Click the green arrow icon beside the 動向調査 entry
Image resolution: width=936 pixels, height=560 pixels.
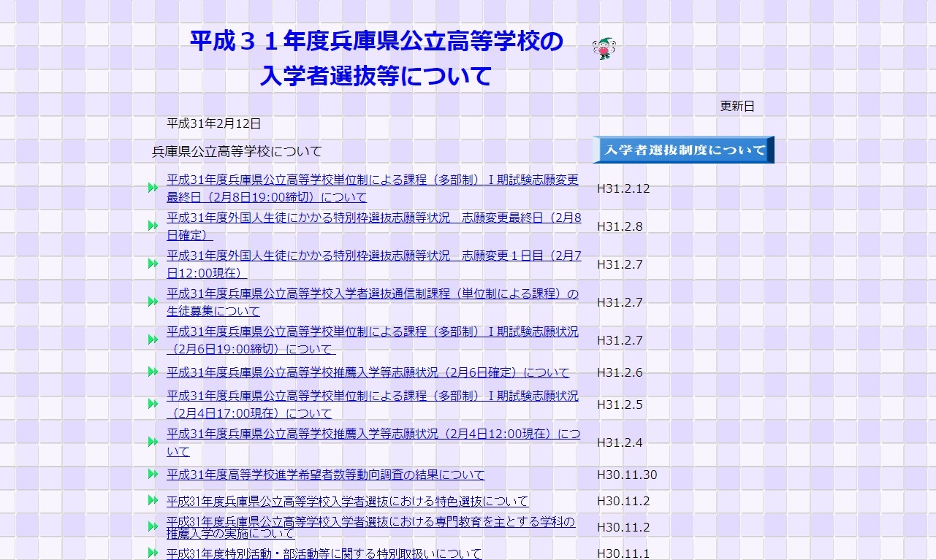pos(153,475)
